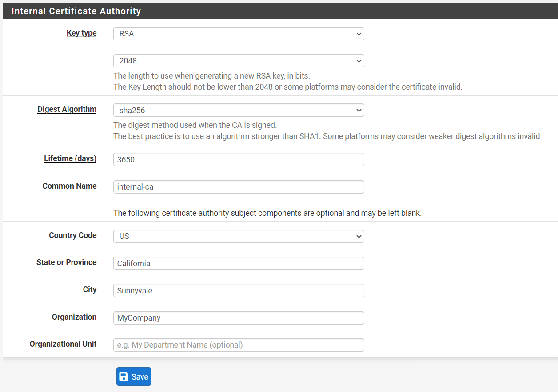Select the Common Name field showing internal-ca
The width and height of the screenshot is (558, 392).
tap(239, 187)
